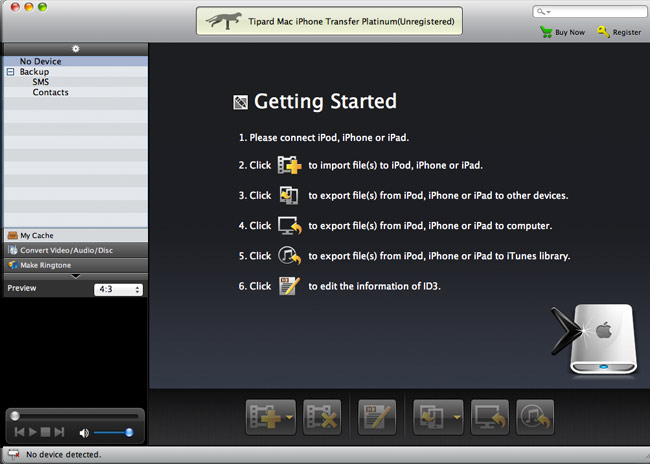650x464 pixels.
Task: Click the My Cache folder icon
Action: 13,236
